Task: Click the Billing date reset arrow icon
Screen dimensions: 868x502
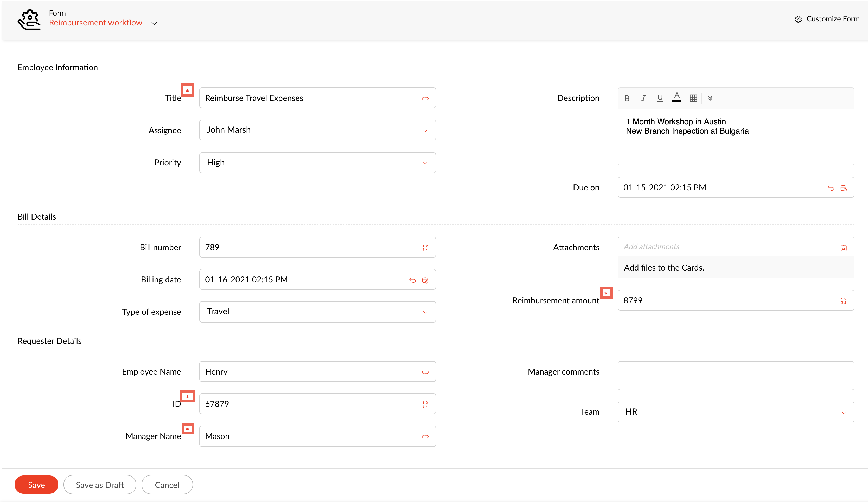Action: [x=412, y=280]
